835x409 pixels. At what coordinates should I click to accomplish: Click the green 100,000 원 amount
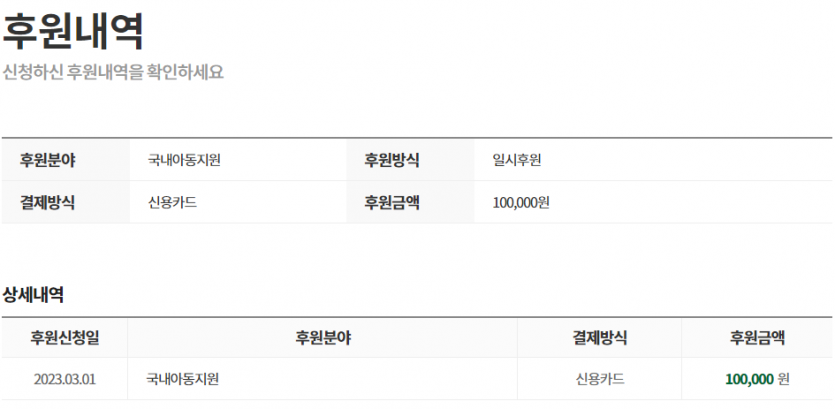click(757, 379)
